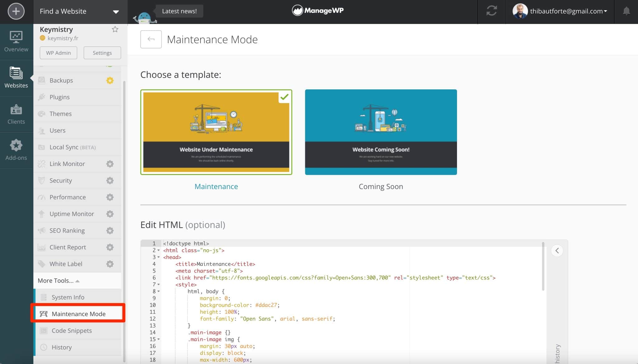Star the Keymistry website as favorite
Screen dimensions: 638x364
115,29
